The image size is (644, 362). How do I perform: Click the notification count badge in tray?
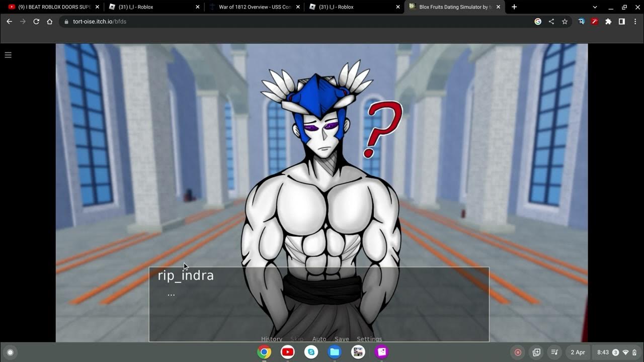pyautogui.click(x=615, y=352)
